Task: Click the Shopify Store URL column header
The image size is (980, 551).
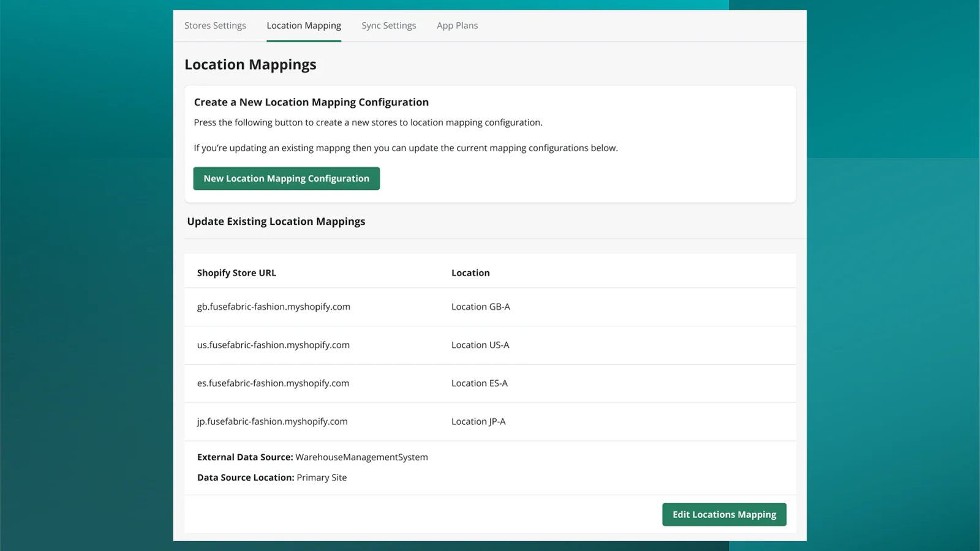Action: pos(236,273)
